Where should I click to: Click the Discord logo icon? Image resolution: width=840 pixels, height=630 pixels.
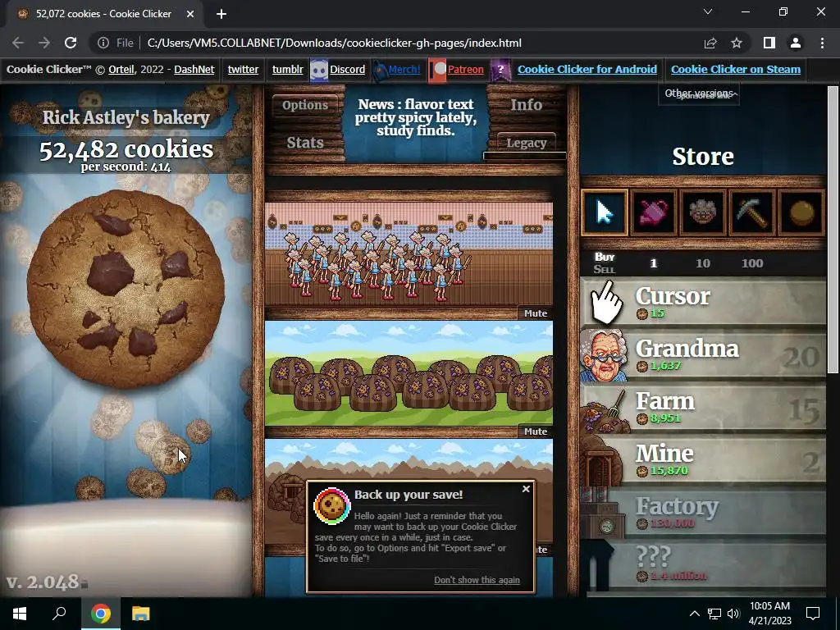coord(319,71)
